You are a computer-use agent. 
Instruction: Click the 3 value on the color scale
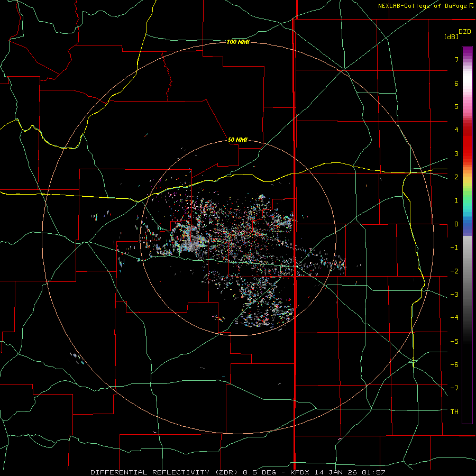[x=456, y=153]
